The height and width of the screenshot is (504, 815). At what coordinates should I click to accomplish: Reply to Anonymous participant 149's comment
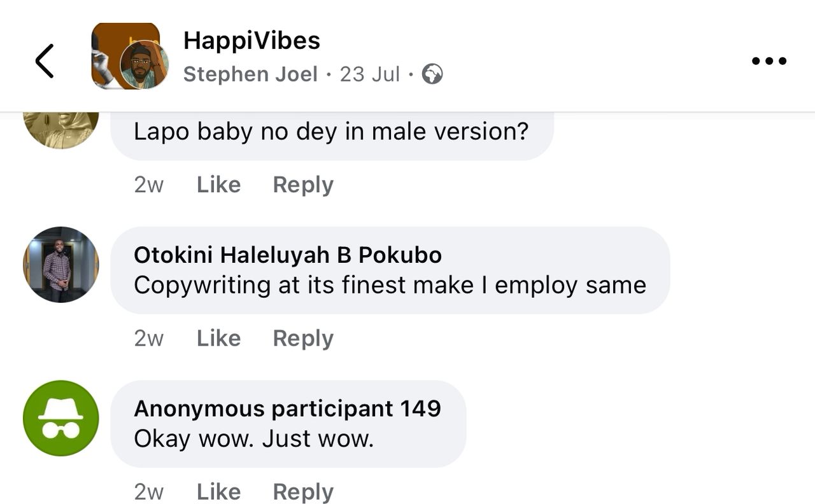pyautogui.click(x=303, y=492)
